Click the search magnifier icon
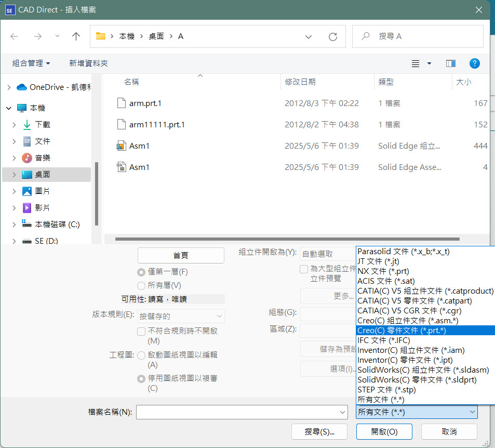Image resolution: width=495 pixels, height=448 pixels. pos(366,36)
